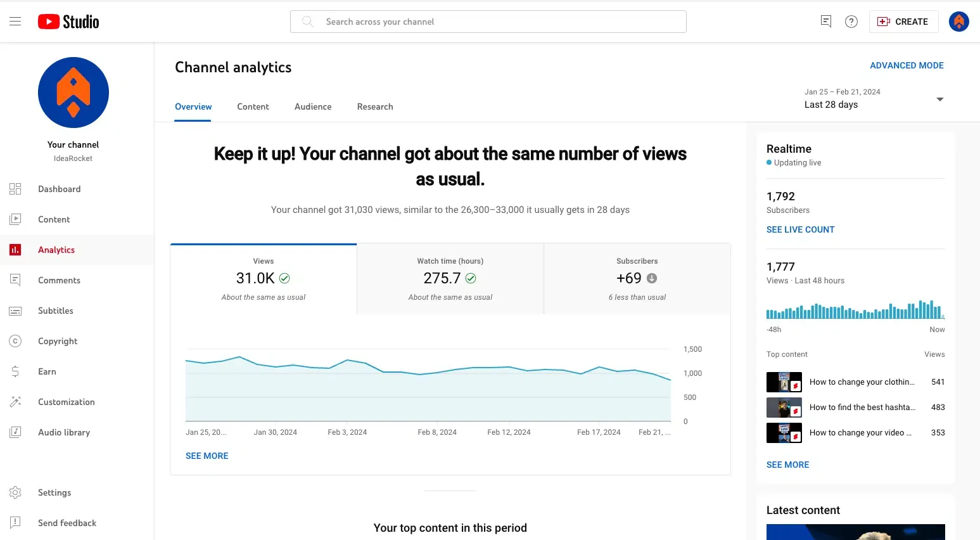
Task: Click ADVANCED MODE link
Action: [x=907, y=65]
